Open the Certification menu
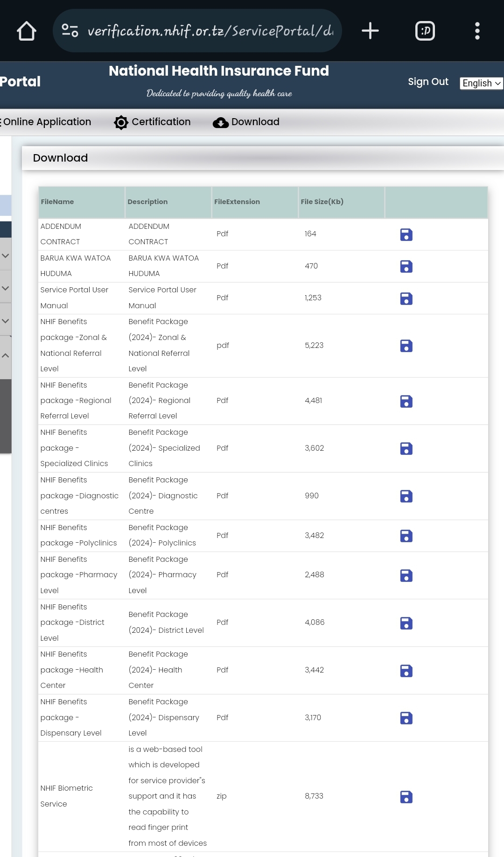This screenshot has width=504, height=857. [152, 122]
